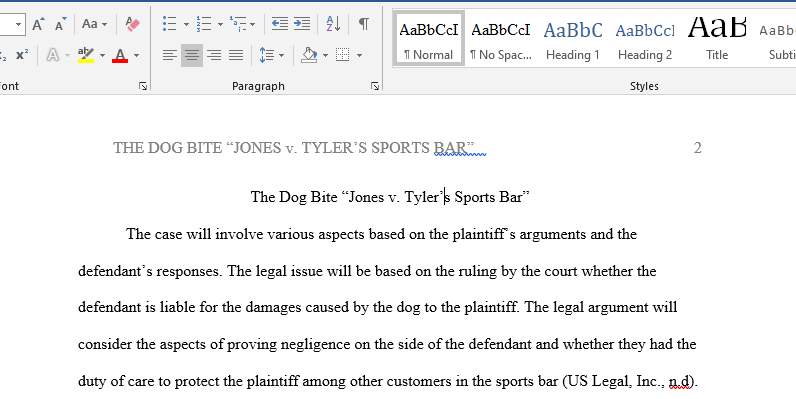Apply paragraph shading paint bucket
This screenshot has width=796, height=399.
coord(309,55)
